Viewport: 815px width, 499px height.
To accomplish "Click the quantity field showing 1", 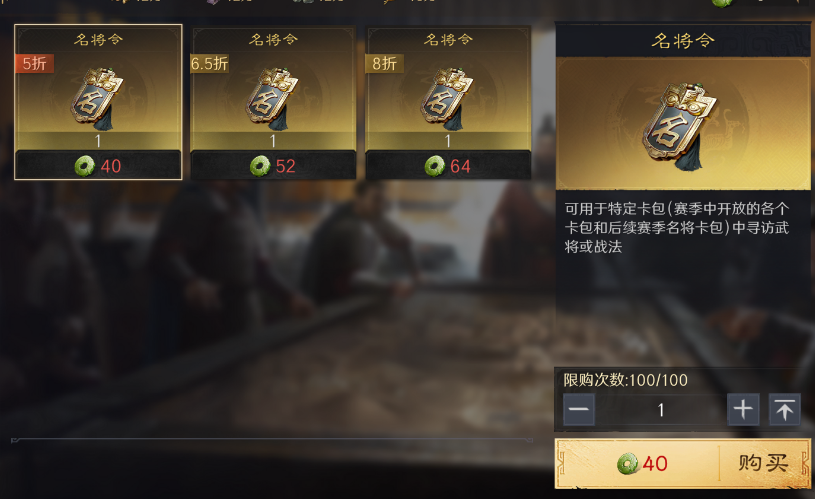I will [661, 410].
